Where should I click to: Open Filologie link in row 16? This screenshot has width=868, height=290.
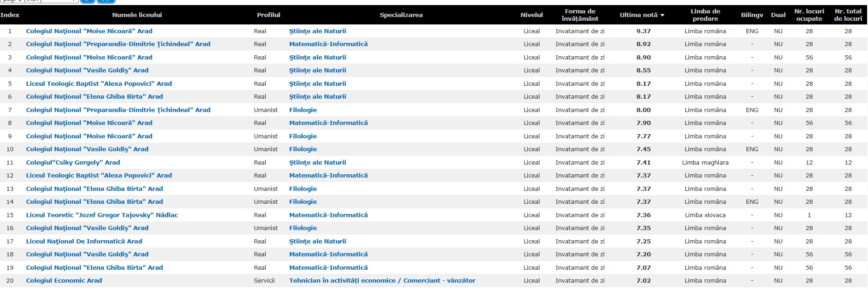click(303, 228)
